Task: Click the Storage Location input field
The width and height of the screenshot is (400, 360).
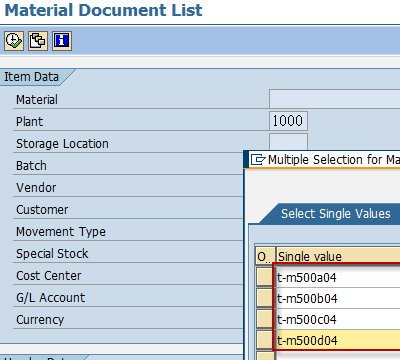Action: point(288,141)
